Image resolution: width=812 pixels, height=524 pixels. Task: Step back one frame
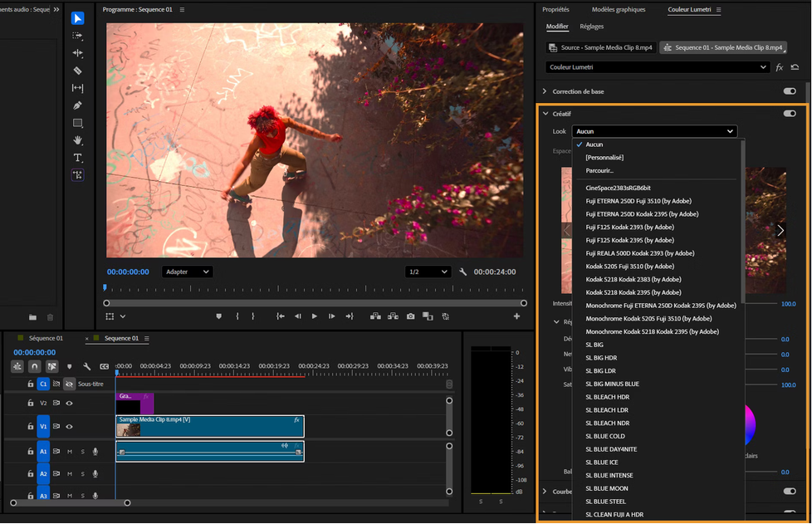pyautogui.click(x=298, y=316)
